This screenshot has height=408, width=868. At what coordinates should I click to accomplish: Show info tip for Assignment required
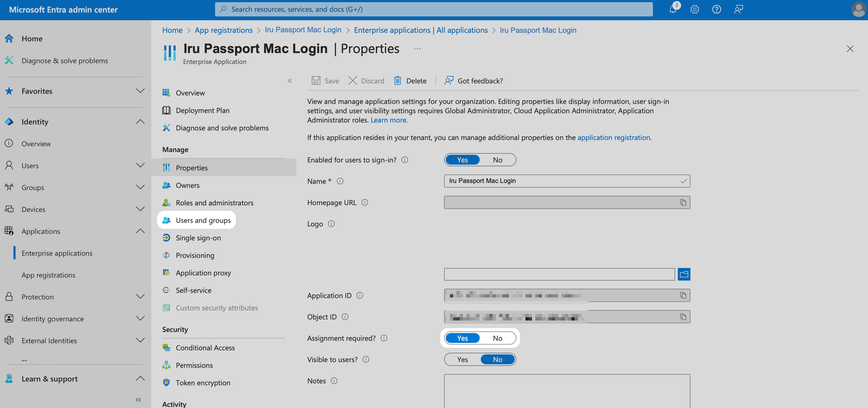pos(384,338)
